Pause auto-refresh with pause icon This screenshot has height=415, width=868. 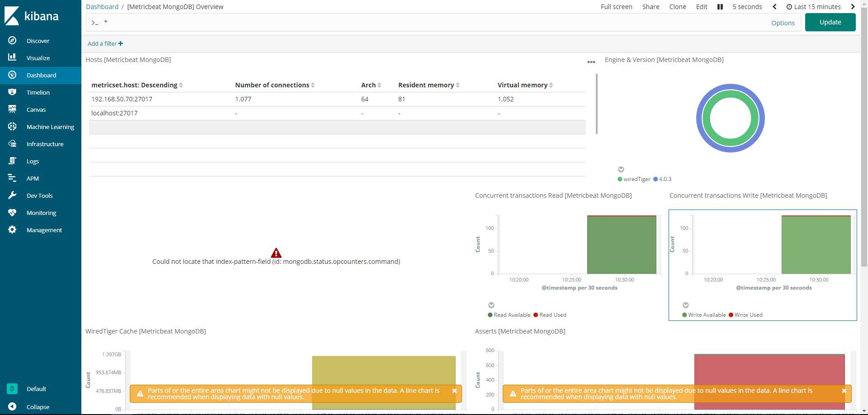coord(720,7)
